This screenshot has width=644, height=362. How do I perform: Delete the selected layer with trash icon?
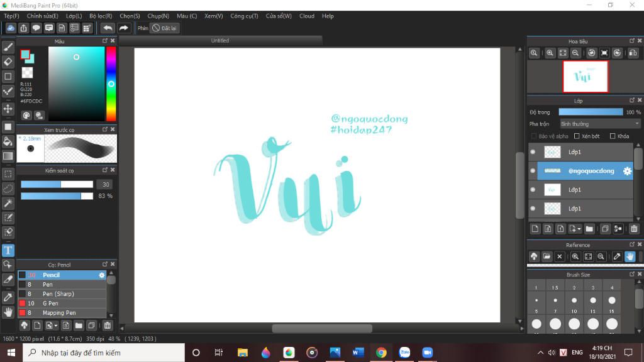[634, 229]
